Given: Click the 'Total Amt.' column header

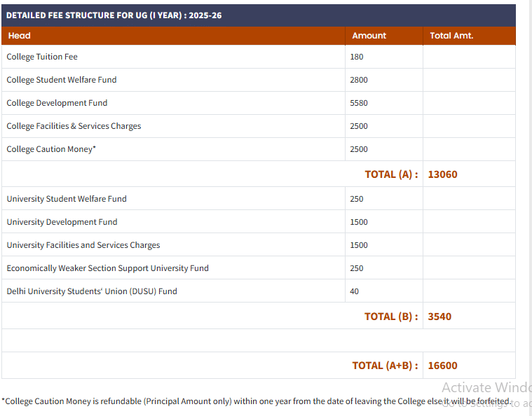Looking at the screenshot, I should 451,36.
